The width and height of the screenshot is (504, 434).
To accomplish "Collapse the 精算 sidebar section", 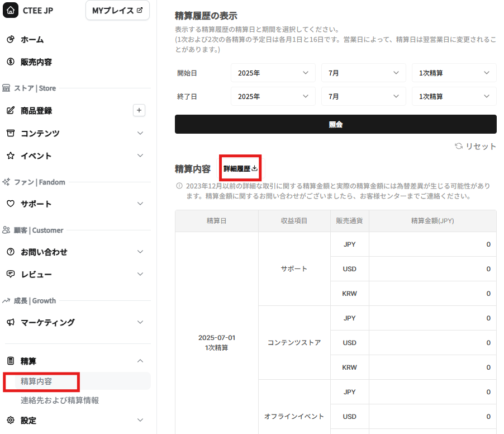I will click(140, 361).
